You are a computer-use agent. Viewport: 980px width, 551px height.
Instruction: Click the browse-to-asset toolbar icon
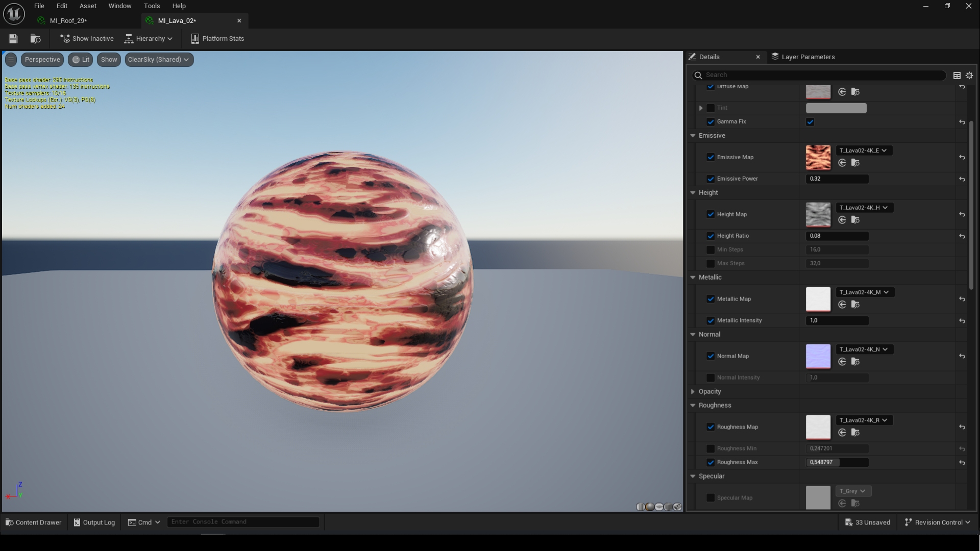35,39
